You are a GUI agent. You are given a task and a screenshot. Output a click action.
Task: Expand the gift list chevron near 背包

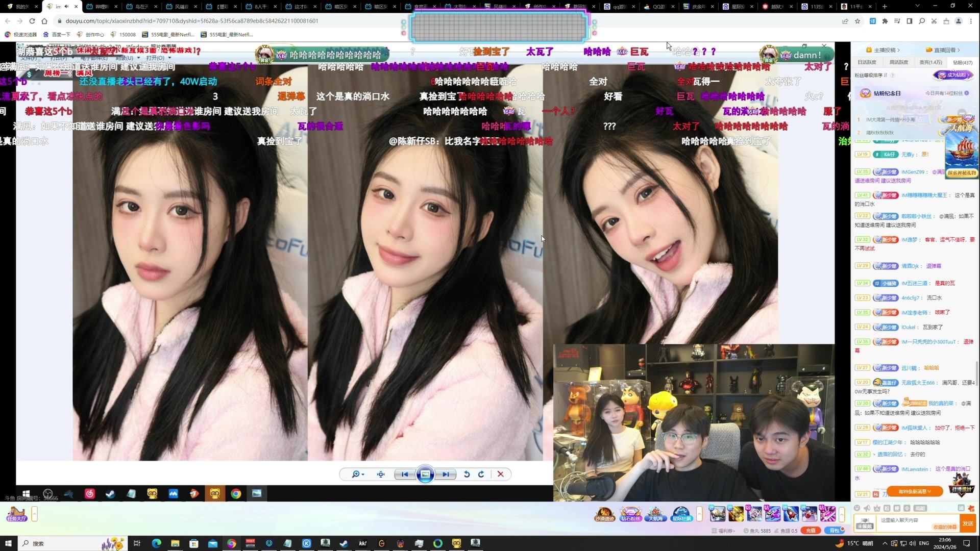click(x=842, y=514)
